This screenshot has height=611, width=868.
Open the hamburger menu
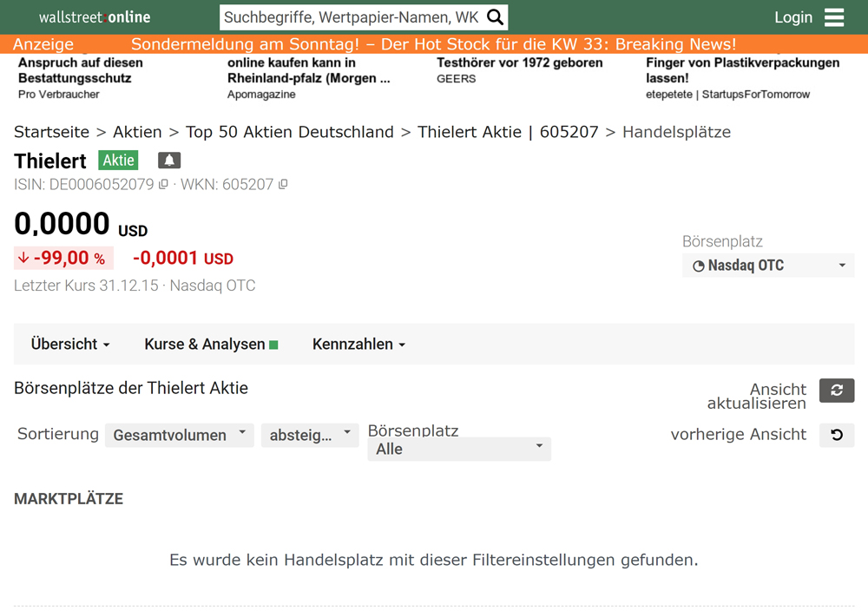click(833, 17)
